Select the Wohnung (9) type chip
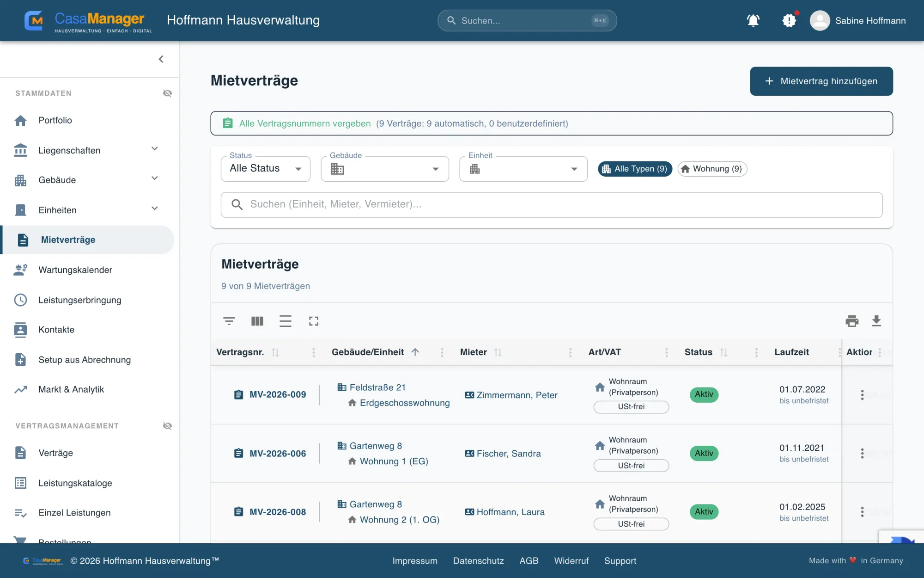 [x=712, y=169]
